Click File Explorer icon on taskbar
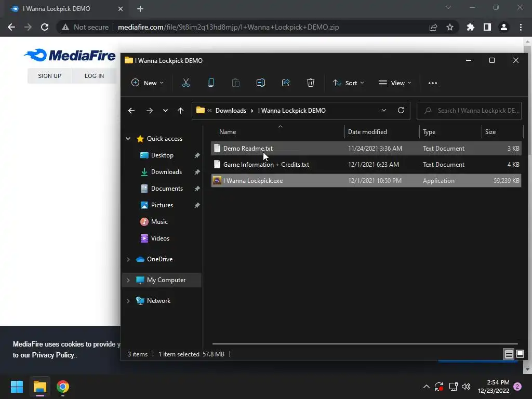The width and height of the screenshot is (532, 399). [x=39, y=387]
